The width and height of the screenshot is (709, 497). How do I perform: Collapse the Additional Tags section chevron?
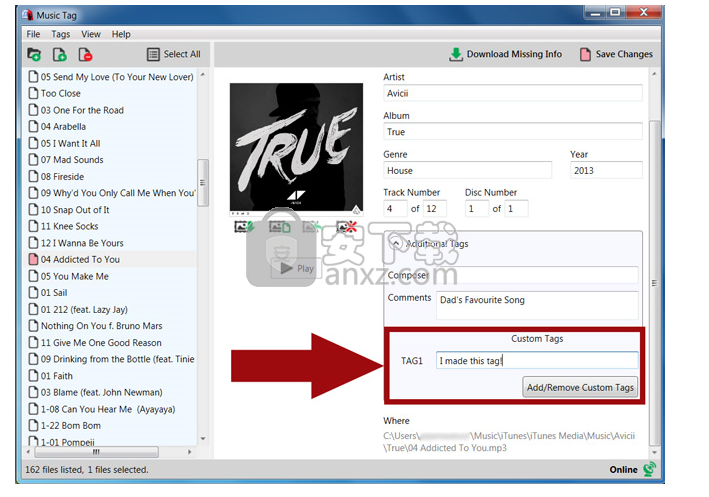pyautogui.click(x=396, y=244)
